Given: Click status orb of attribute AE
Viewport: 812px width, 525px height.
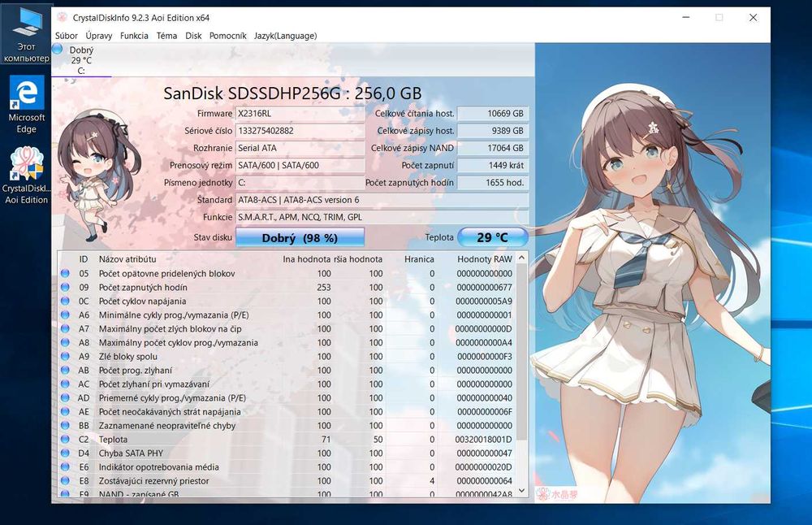Looking at the screenshot, I should pos(65,411).
